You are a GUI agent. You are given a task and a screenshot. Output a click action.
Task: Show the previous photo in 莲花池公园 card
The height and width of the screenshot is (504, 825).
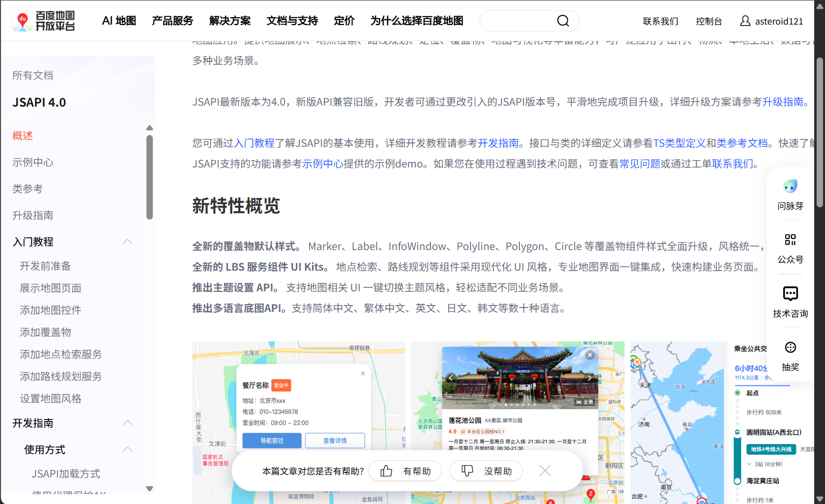450,378
